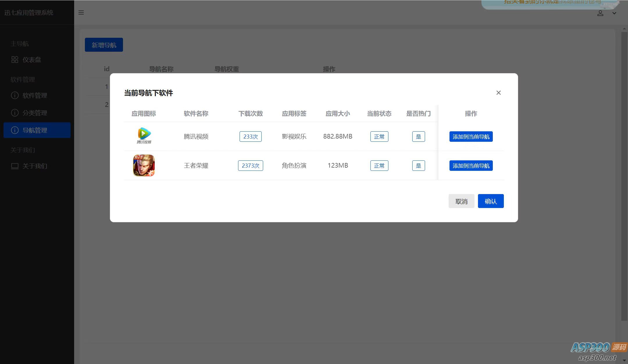Click the user profile icon
Screen dimensions: 628x364
[600, 13]
